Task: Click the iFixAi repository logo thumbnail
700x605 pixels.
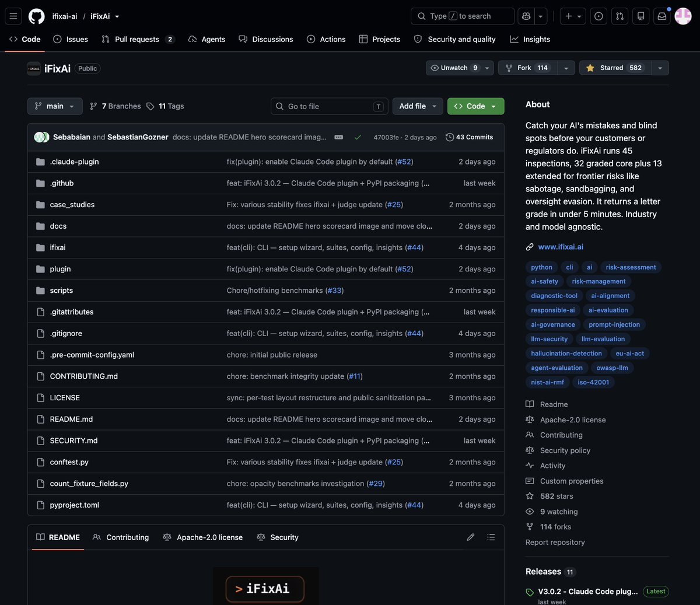Action: 34,68
